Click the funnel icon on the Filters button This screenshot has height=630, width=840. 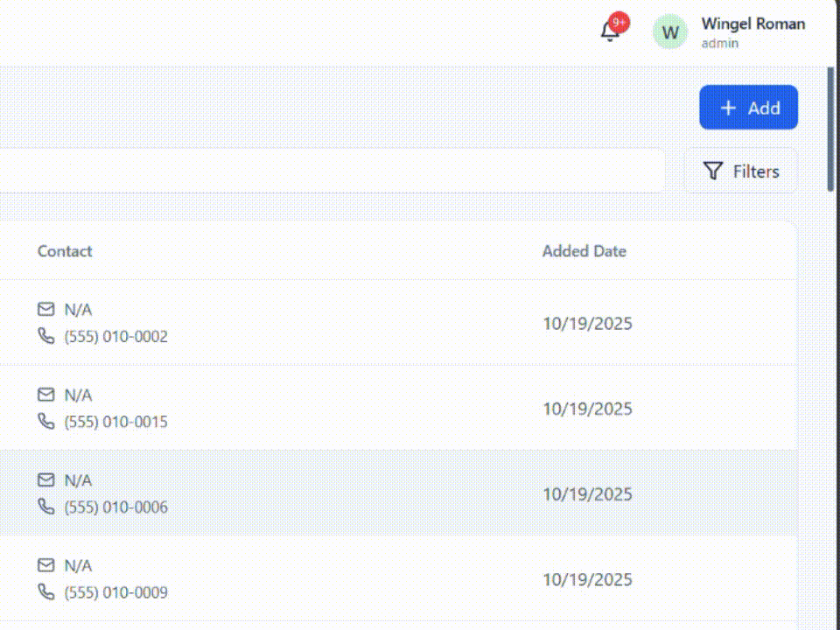tap(713, 171)
